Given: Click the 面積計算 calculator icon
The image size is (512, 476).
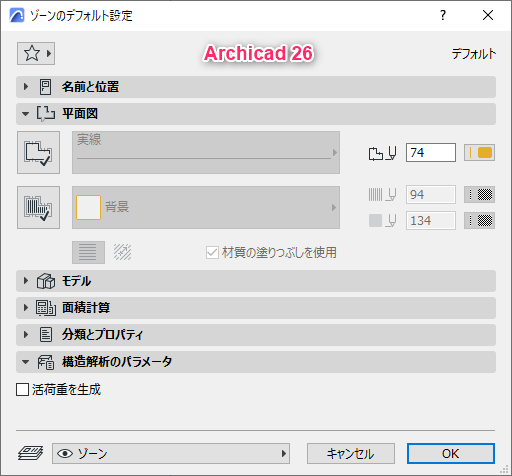Looking at the screenshot, I should pos(46,308).
